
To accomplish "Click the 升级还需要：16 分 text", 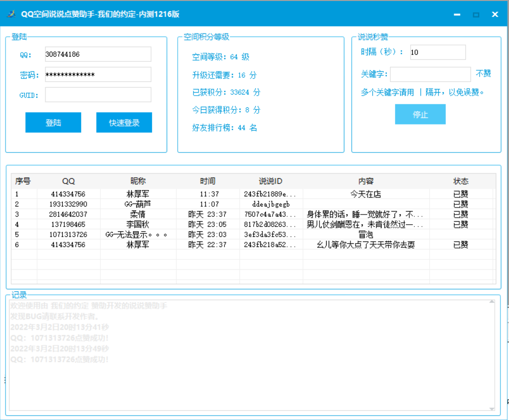I will click(224, 75).
